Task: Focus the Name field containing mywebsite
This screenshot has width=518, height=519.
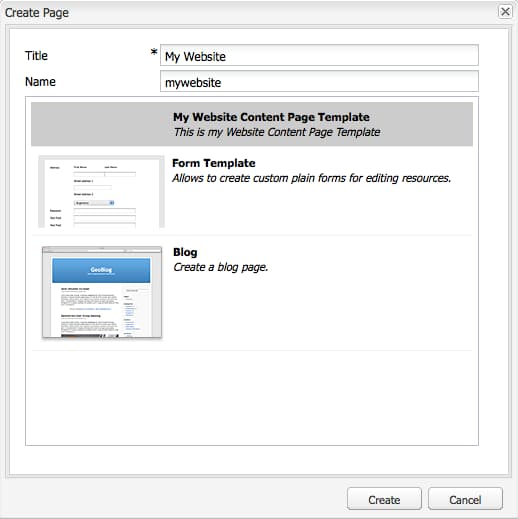Action: 319,81
